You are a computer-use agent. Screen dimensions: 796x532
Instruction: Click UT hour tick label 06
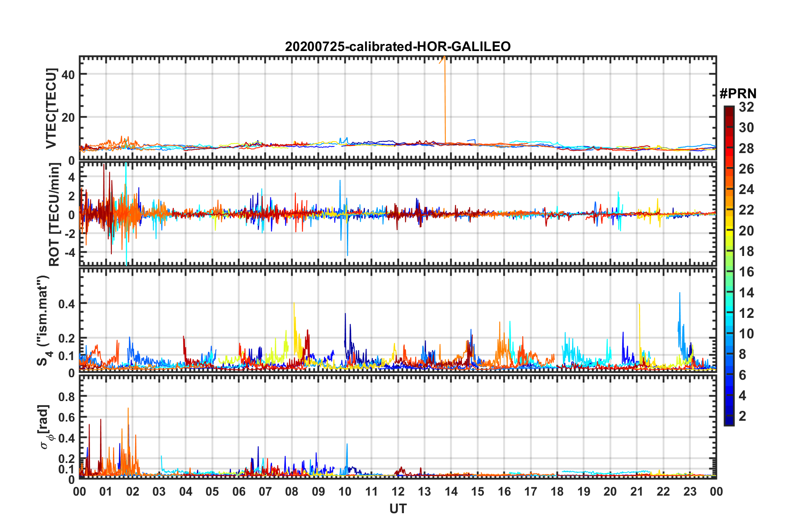pos(239,491)
